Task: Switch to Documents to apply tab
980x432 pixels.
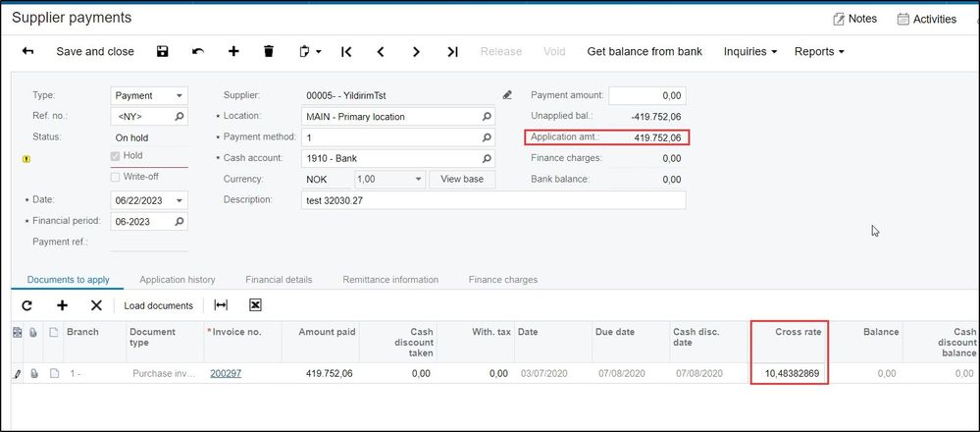Action: pyautogui.click(x=68, y=280)
